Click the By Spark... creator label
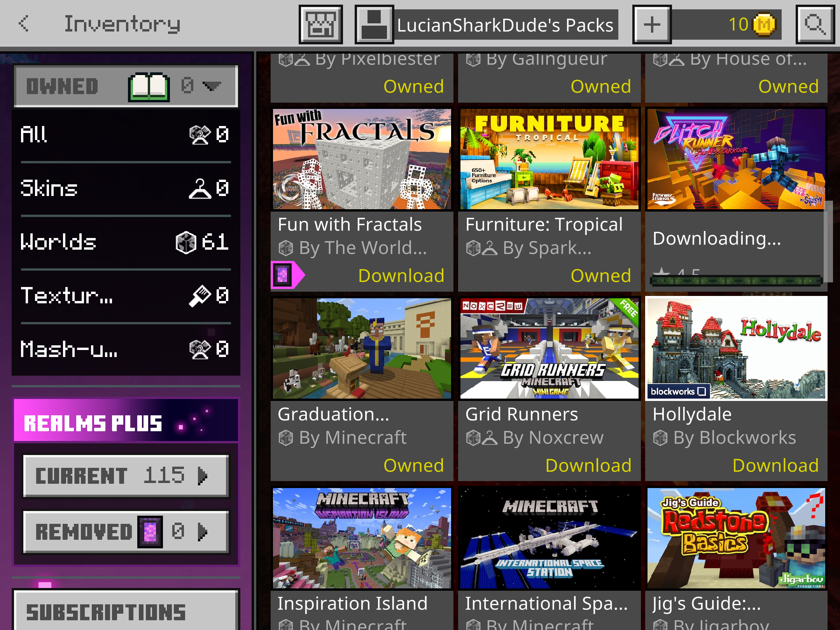The image size is (840, 630). tap(547, 248)
